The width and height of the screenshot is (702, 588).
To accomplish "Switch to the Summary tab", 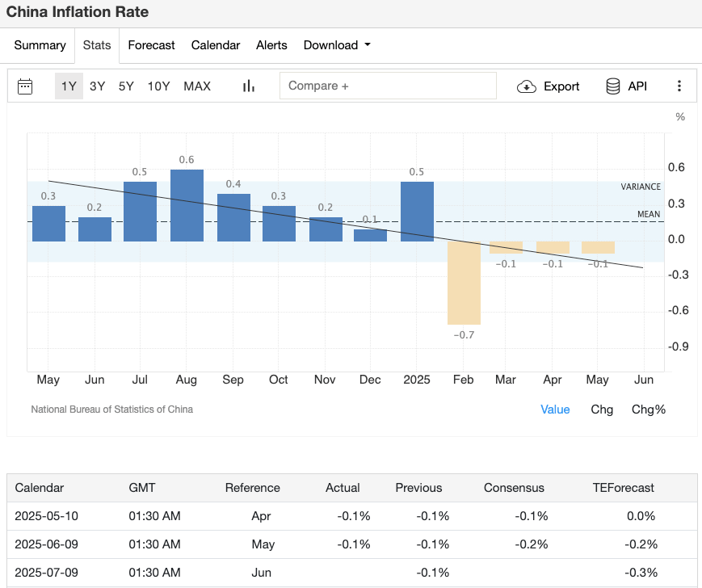I will click(x=40, y=45).
